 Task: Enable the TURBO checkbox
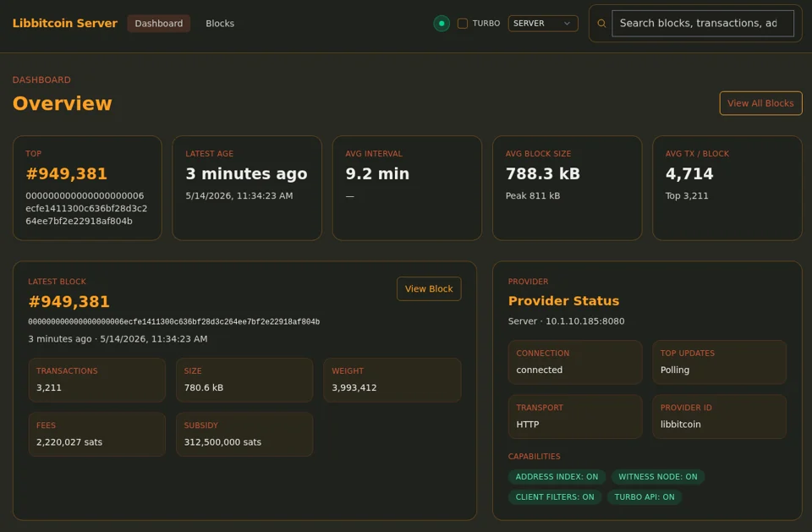tap(463, 24)
